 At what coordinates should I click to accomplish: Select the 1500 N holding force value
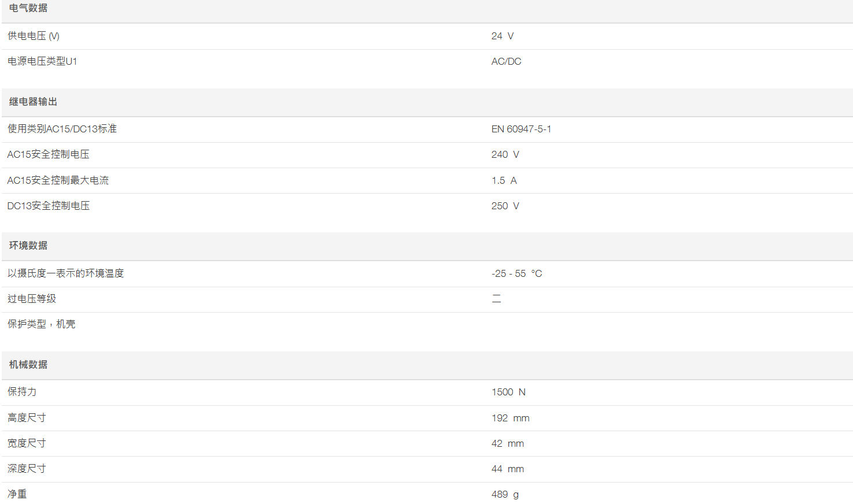(508, 392)
